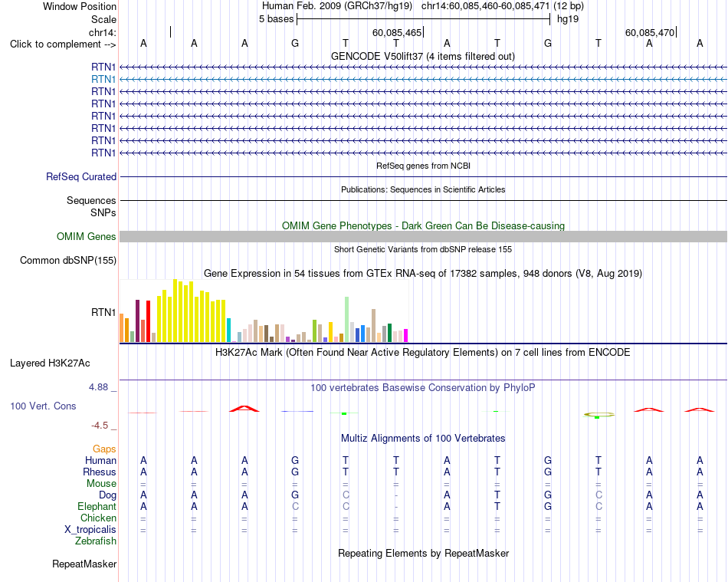Click RTN1 label beside the GTEx bar chart
Viewport: 728px width, 582px height.
tap(103, 312)
